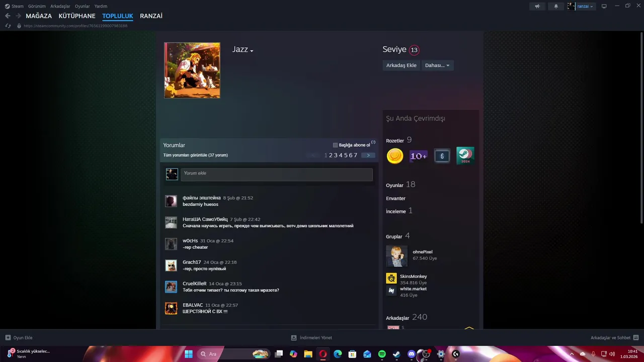Click EBALVAC commenter avatar
The height and width of the screenshot is (362, 644).
[171, 308]
